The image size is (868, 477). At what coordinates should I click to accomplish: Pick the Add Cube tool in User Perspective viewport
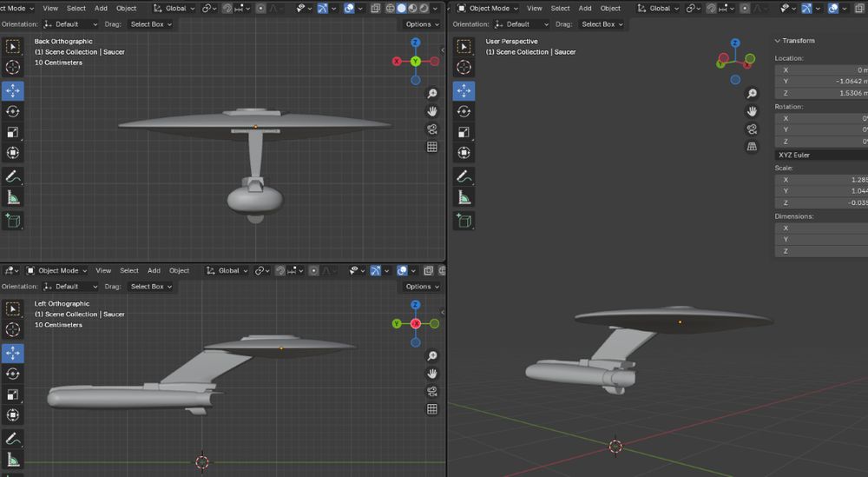[464, 221]
